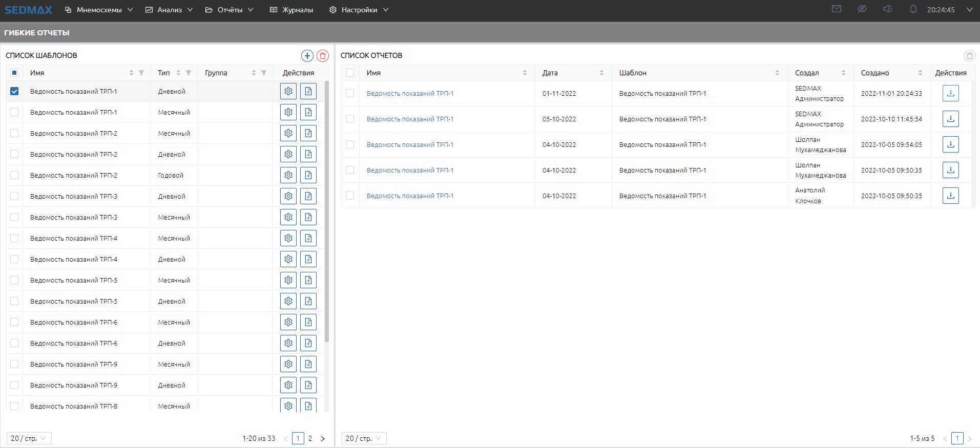The width and height of the screenshot is (980, 448).
Task: Filter templates by Тип column funnel icon
Action: click(189, 73)
